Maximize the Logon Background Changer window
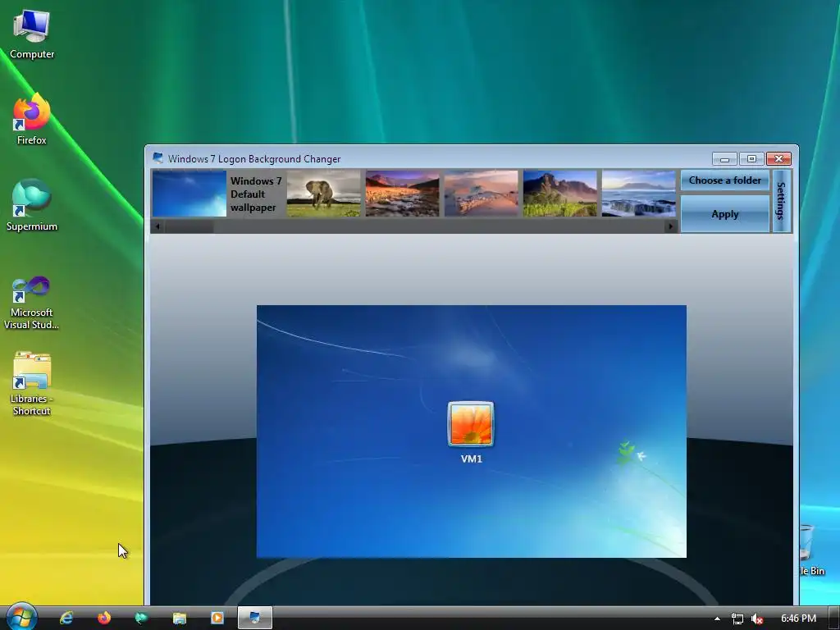This screenshot has width=840, height=630. point(751,158)
